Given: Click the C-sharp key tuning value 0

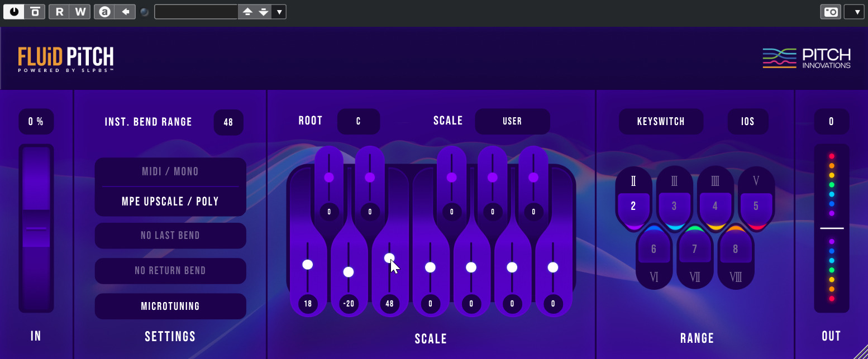Looking at the screenshot, I should pyautogui.click(x=329, y=212).
